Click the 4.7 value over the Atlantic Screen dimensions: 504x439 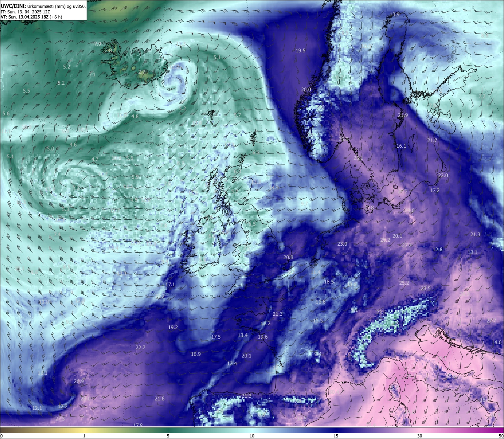[x=95, y=159]
